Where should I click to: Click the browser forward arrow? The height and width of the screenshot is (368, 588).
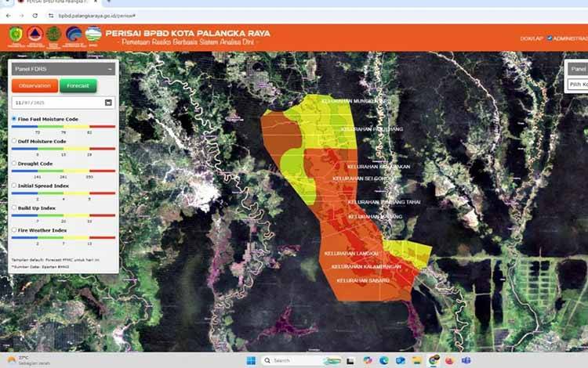coord(21,16)
